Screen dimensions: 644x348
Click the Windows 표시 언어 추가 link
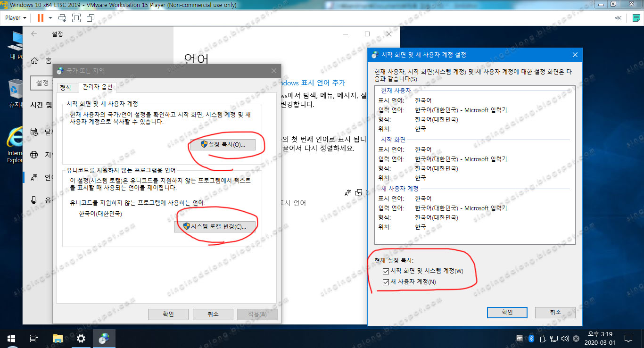click(x=313, y=83)
